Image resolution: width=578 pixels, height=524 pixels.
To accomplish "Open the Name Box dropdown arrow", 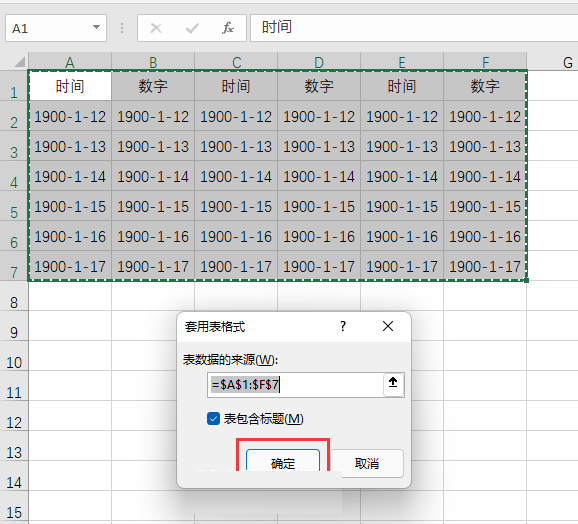I will 96,27.
